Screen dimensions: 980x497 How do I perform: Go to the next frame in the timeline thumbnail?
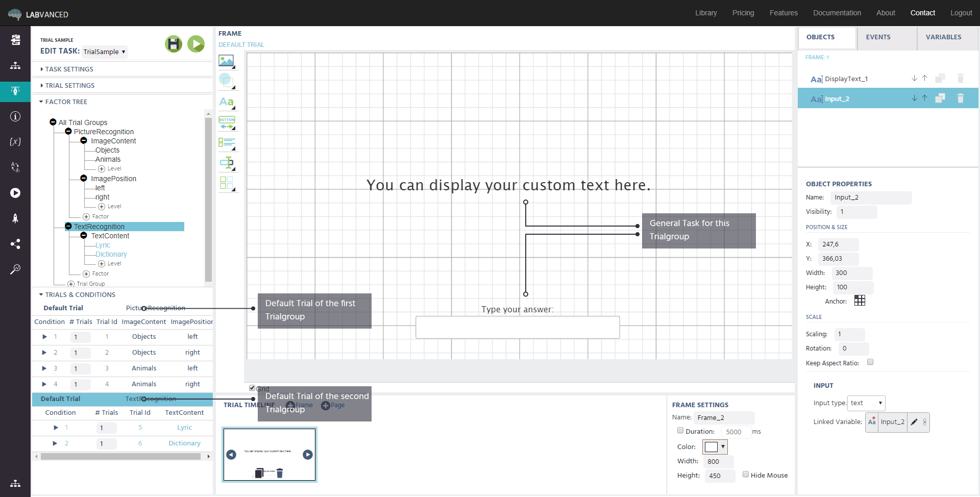pos(308,455)
